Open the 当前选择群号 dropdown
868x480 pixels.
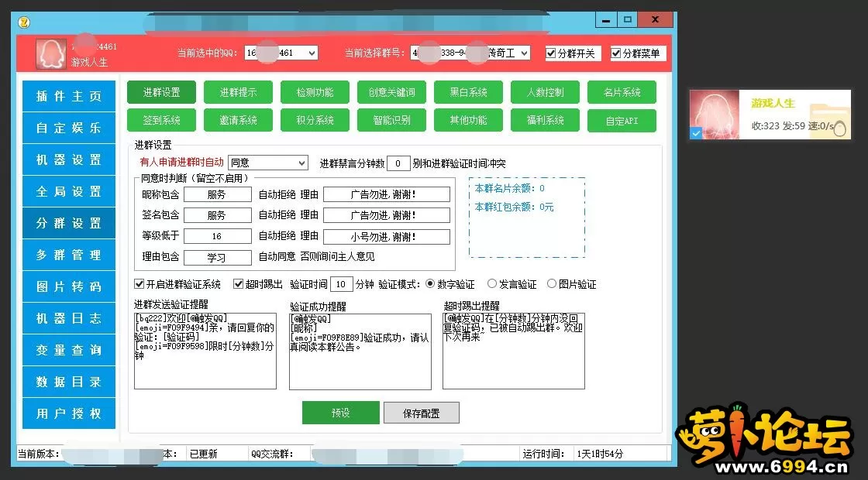point(524,53)
